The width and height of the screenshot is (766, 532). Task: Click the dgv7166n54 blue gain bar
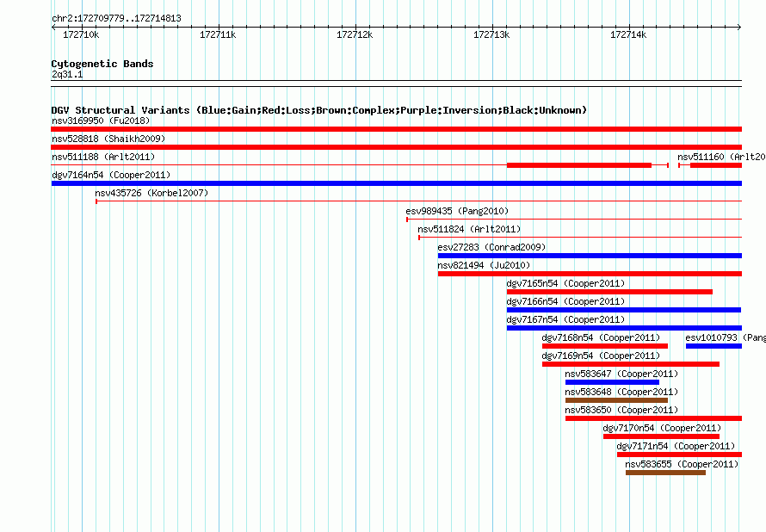point(624,310)
